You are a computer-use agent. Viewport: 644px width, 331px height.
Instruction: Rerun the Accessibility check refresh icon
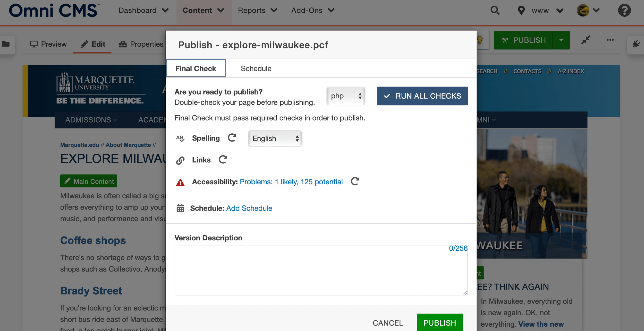(x=355, y=181)
